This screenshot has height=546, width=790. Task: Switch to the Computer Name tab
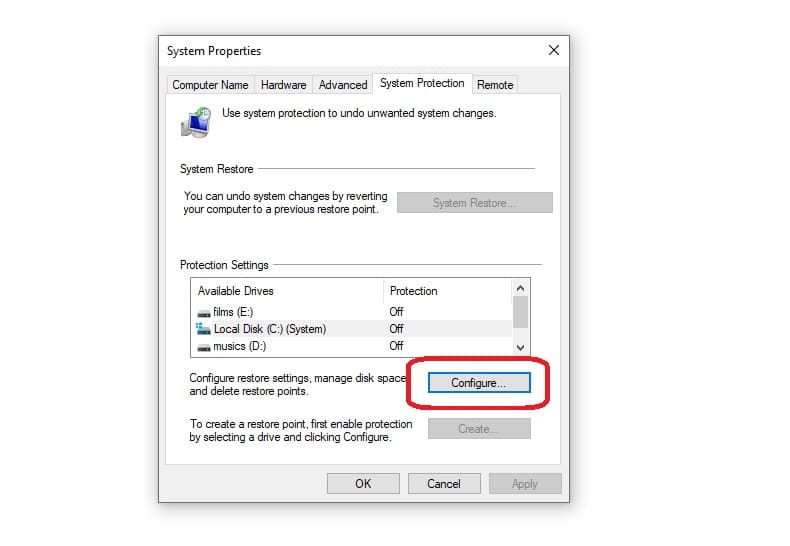[x=210, y=85]
